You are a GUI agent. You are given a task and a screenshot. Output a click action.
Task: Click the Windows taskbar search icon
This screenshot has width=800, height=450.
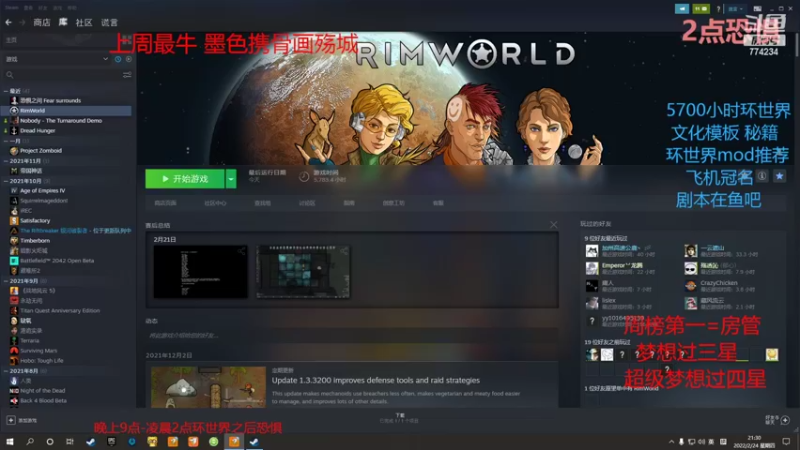(30, 442)
